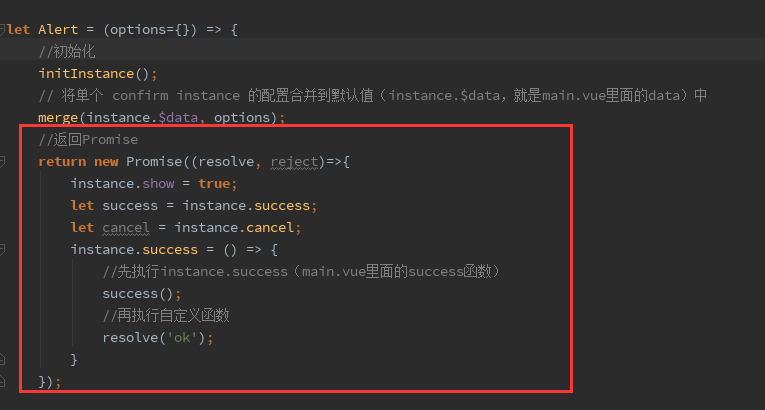The image size is (765, 410).
Task: Click the options argument inside merge call
Action: point(245,117)
